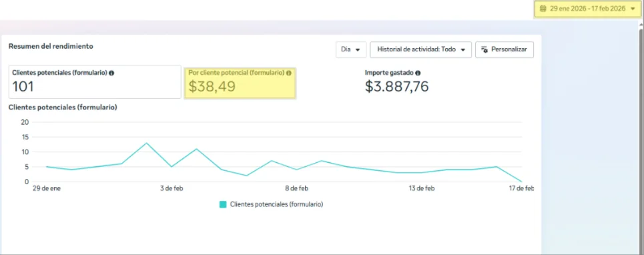
Task: Click the value $3.887,76
Action: [397, 87]
